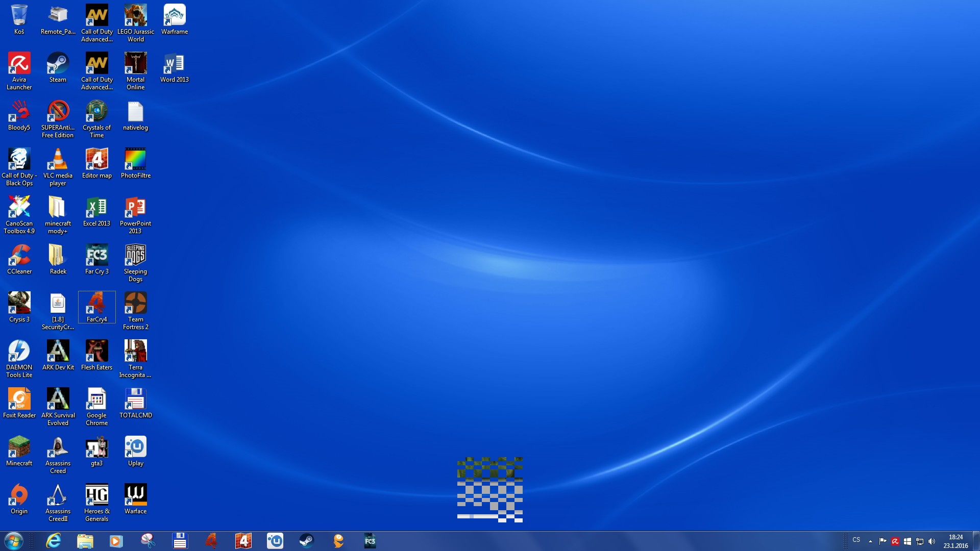This screenshot has width=980, height=551.
Task: Open the Windows Start menu
Action: pos(14,541)
